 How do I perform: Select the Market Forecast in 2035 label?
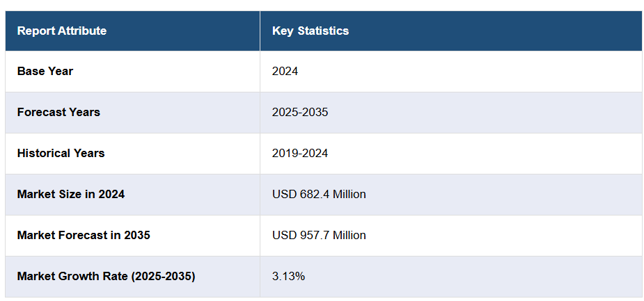(84, 235)
